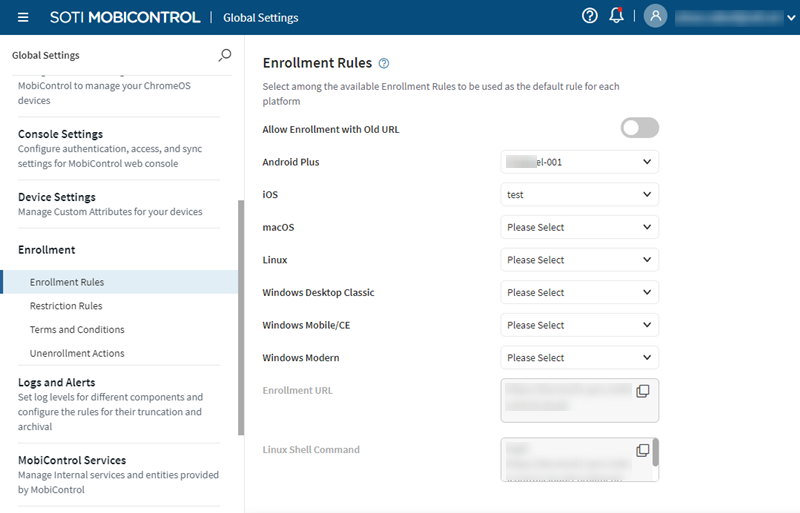Go to Unenrollment Actions
The width and height of the screenshot is (800, 513).
pyautogui.click(x=77, y=353)
